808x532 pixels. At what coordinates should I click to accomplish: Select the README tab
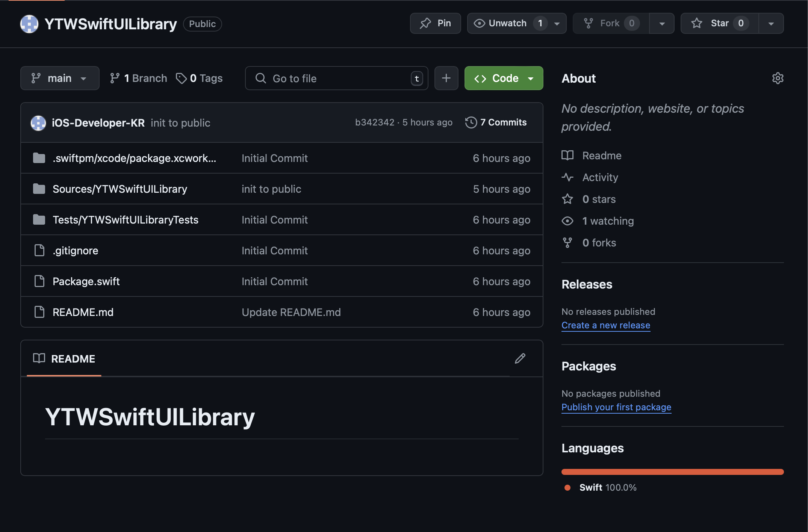click(x=64, y=359)
